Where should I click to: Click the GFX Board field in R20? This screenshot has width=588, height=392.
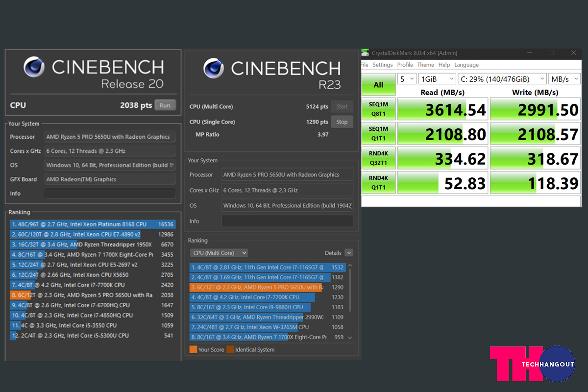click(110, 179)
